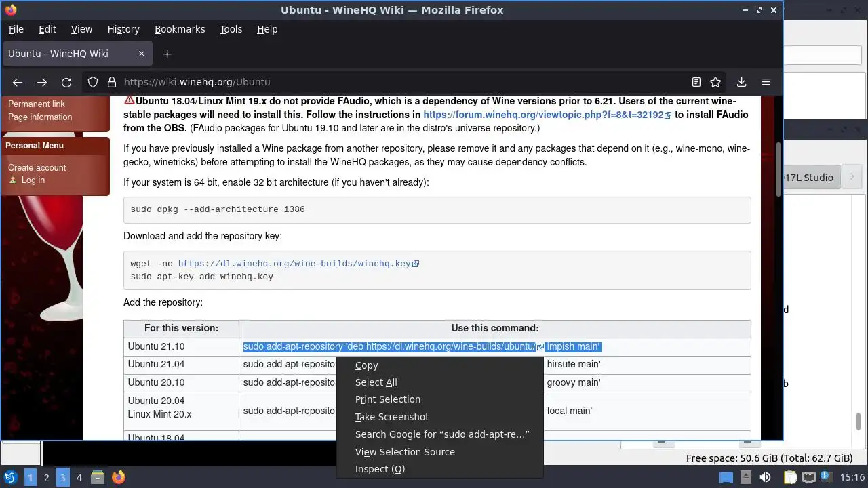The image size is (868, 488).
Task: Click the 'sudo dpkg --add-architecture i386' code block
Action: click(x=437, y=209)
